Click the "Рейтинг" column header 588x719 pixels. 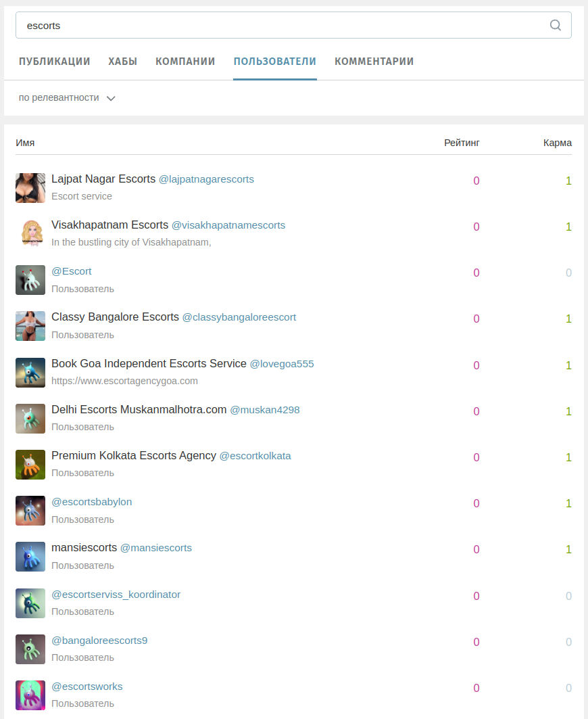click(x=462, y=143)
